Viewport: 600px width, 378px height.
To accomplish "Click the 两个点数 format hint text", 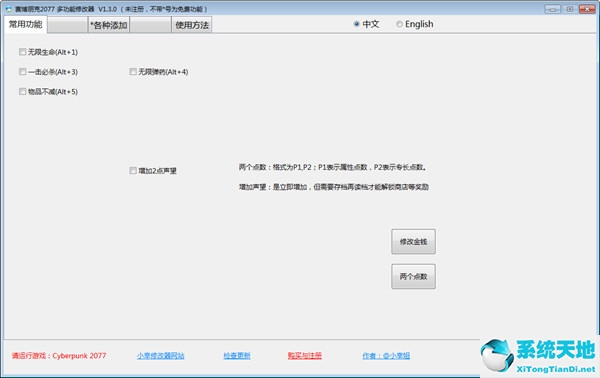I will click(333, 167).
